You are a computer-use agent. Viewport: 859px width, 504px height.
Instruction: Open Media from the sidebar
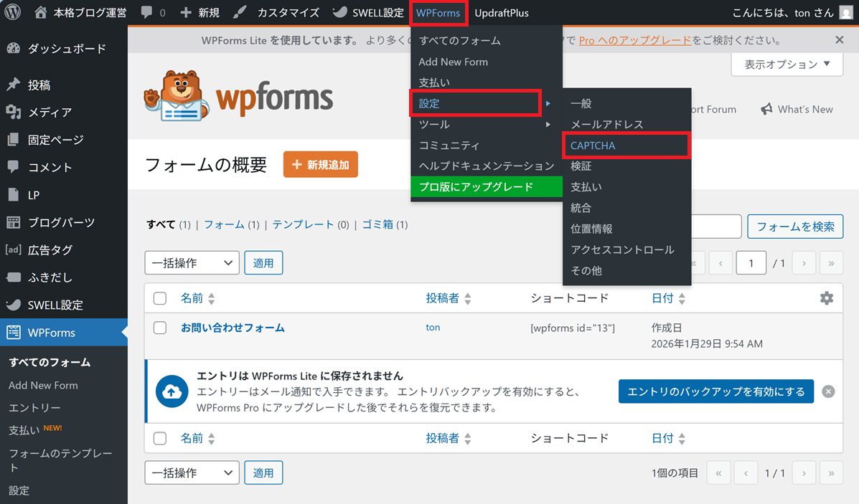[50, 113]
